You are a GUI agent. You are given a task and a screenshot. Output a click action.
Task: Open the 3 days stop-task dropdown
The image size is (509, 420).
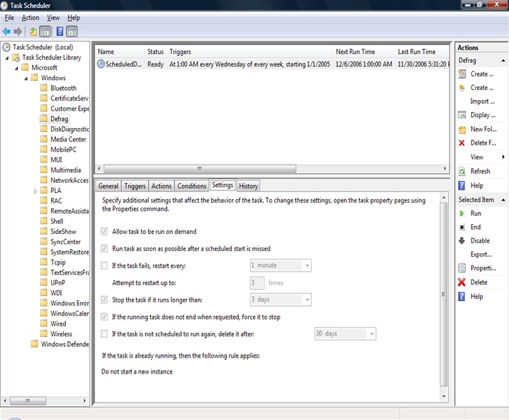click(280, 300)
